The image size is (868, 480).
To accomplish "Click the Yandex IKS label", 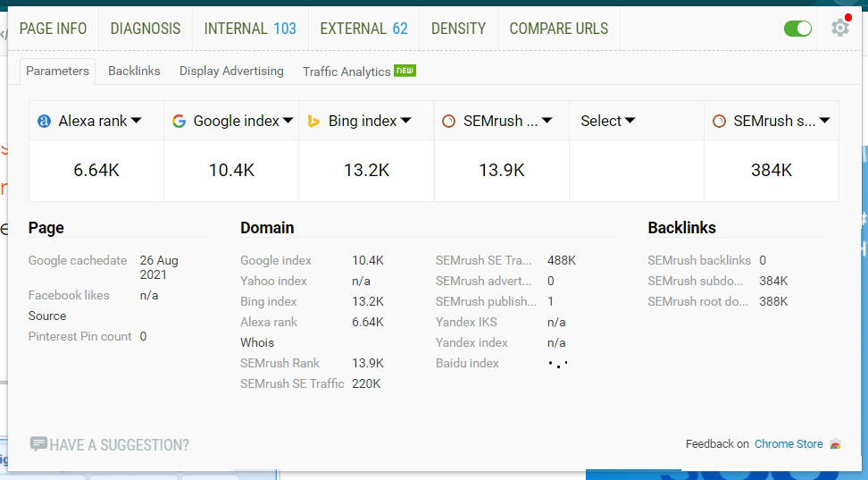I will (466, 322).
